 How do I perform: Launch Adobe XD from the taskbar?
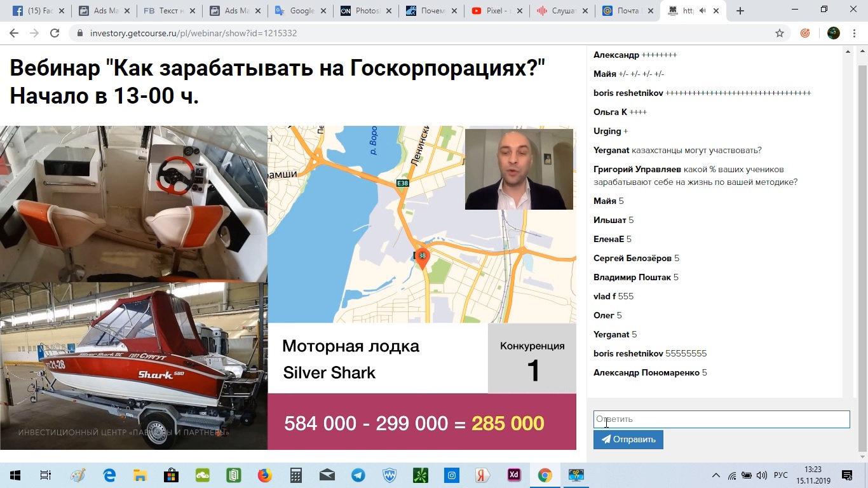(x=513, y=475)
